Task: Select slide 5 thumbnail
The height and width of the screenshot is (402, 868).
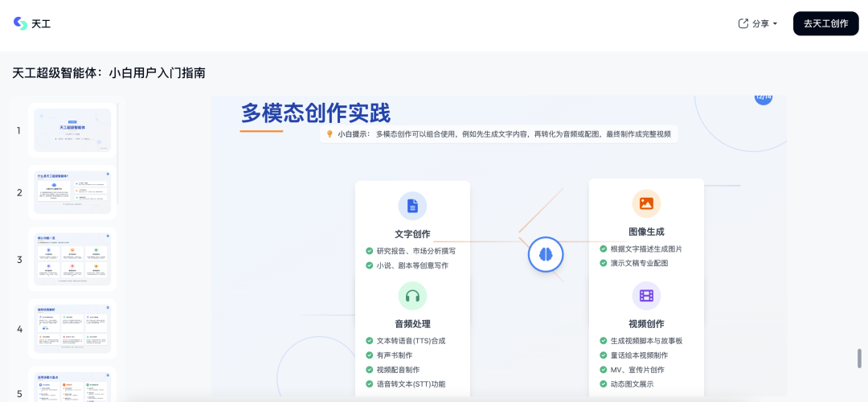Action: click(x=72, y=387)
